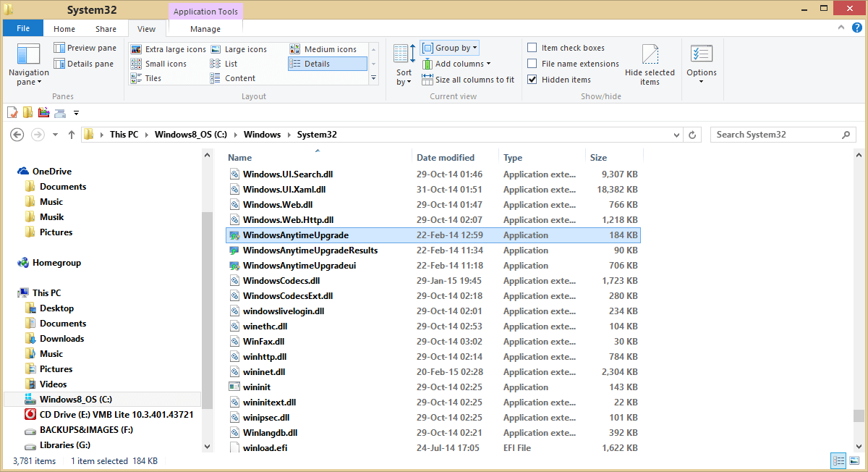Click the file list vertical scrollbar thumb

[859, 416]
